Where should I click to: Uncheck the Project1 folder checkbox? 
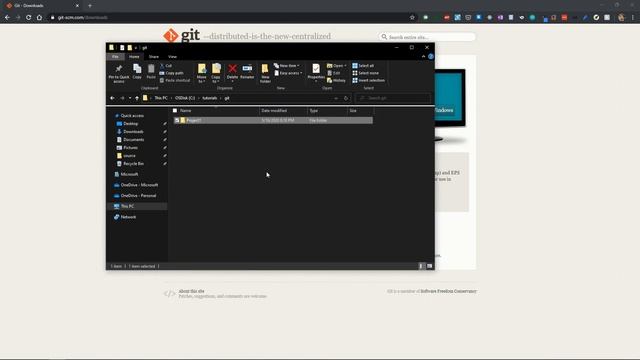click(176, 120)
